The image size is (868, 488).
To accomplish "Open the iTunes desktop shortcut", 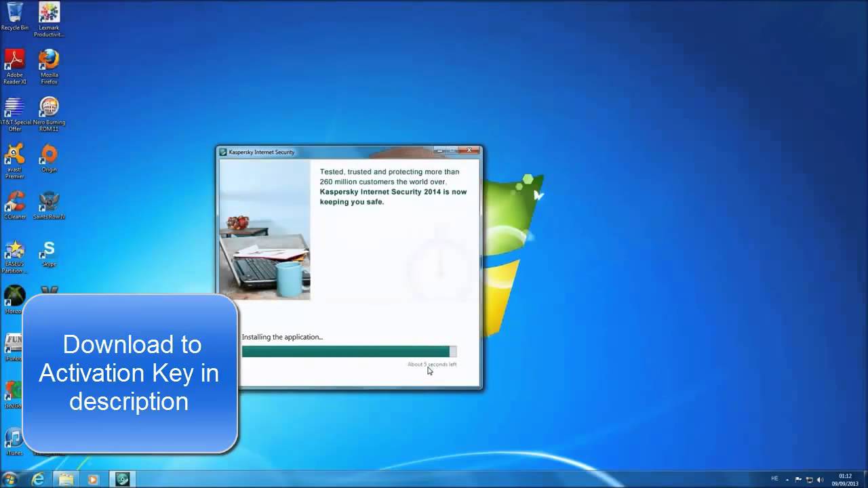I will [x=13, y=441].
